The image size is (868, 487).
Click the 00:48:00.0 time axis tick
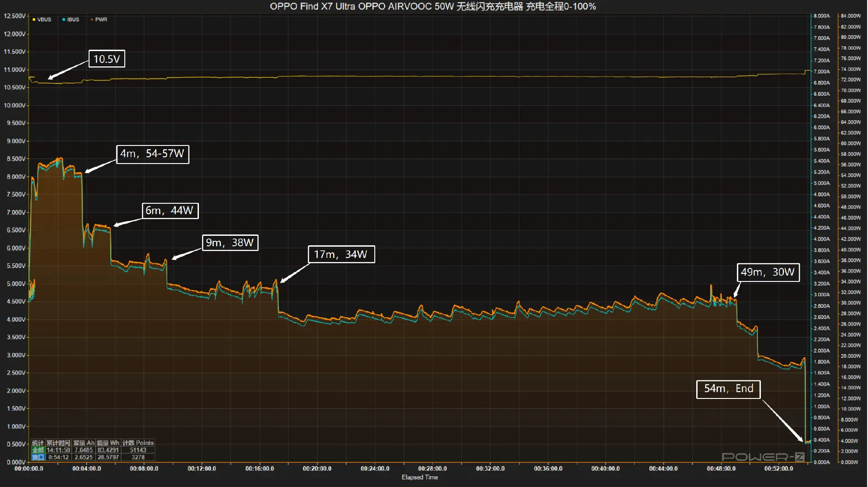tap(722, 468)
